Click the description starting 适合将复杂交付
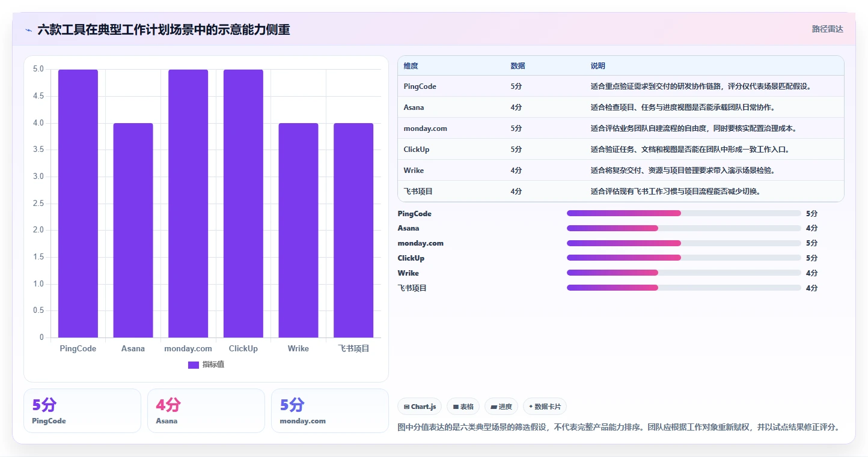 pos(683,171)
